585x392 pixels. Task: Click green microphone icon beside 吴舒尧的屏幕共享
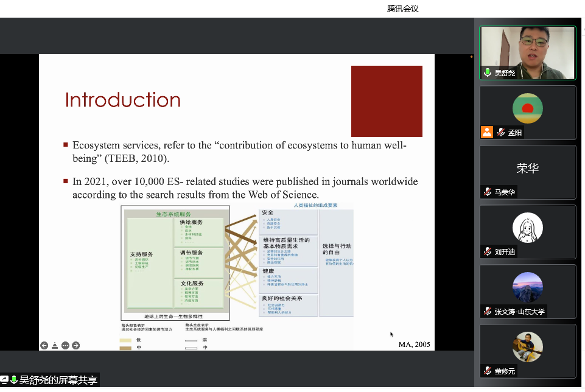[14, 380]
